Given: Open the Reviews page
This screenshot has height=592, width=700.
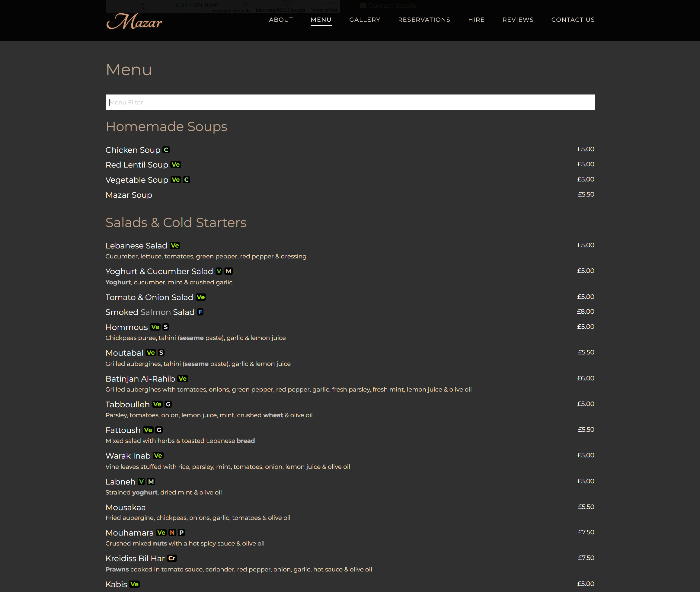Looking at the screenshot, I should 518,19.
